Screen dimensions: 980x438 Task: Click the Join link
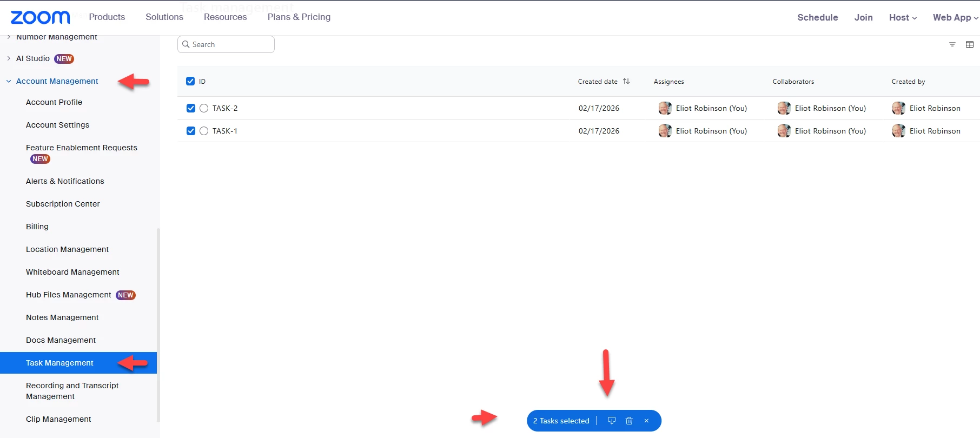coord(864,17)
